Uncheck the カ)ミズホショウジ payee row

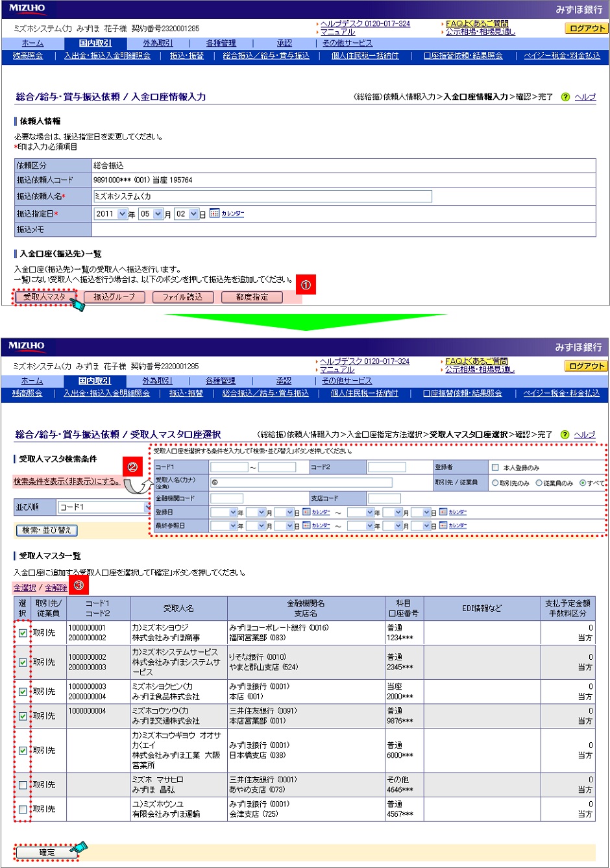coord(23,633)
